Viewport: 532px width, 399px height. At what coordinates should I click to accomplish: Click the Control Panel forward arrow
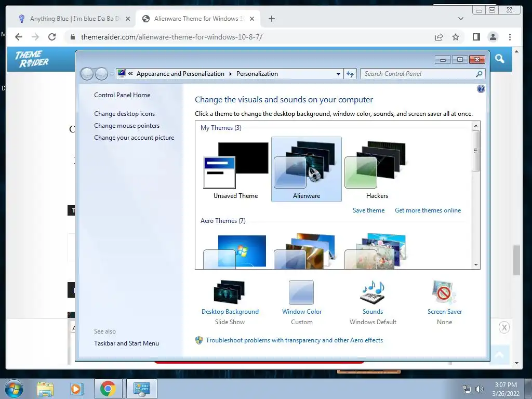(101, 74)
